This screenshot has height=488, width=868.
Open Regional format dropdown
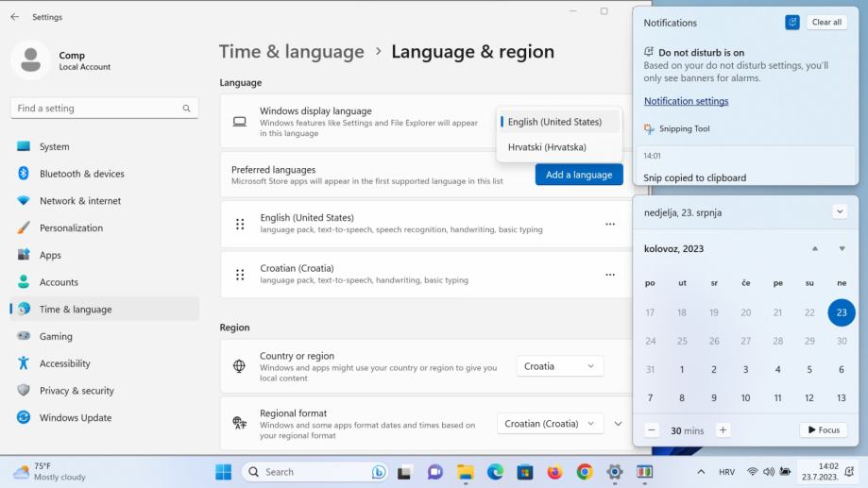point(550,424)
